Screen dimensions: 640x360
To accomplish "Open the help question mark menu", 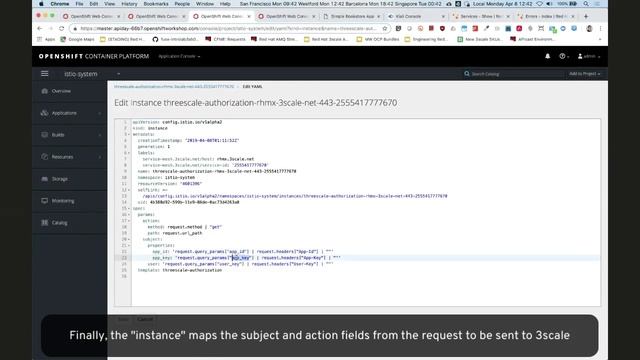I will click(564, 56).
